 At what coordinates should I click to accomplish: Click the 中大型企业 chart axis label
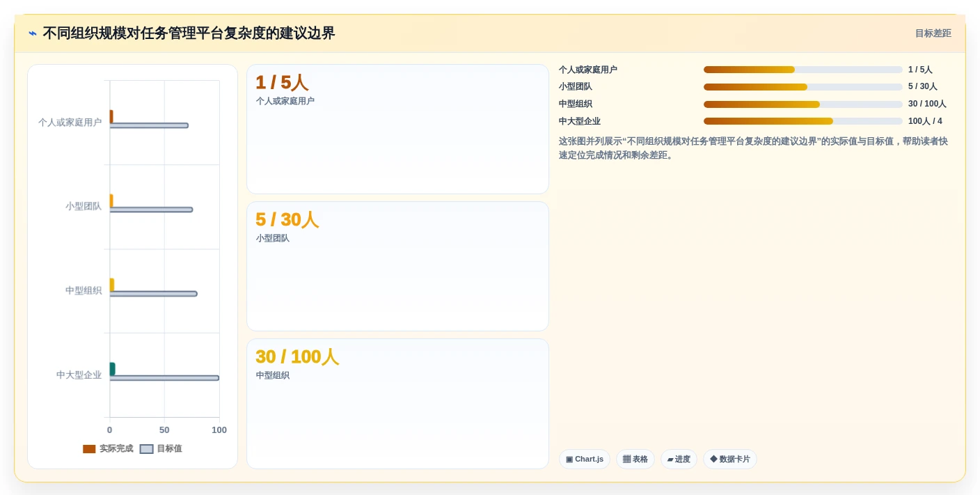point(79,375)
